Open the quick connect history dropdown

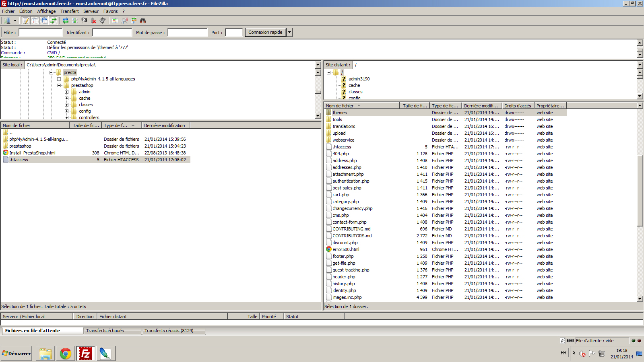[289, 32]
